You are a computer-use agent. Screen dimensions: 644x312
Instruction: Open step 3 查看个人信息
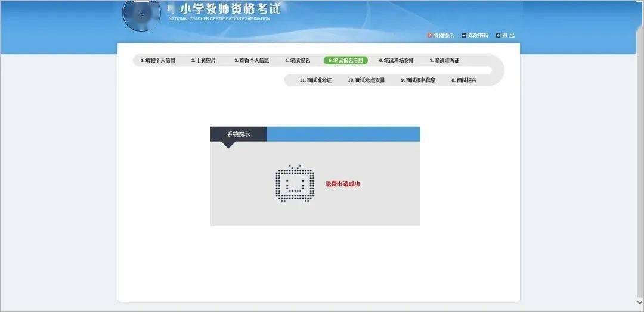click(252, 60)
